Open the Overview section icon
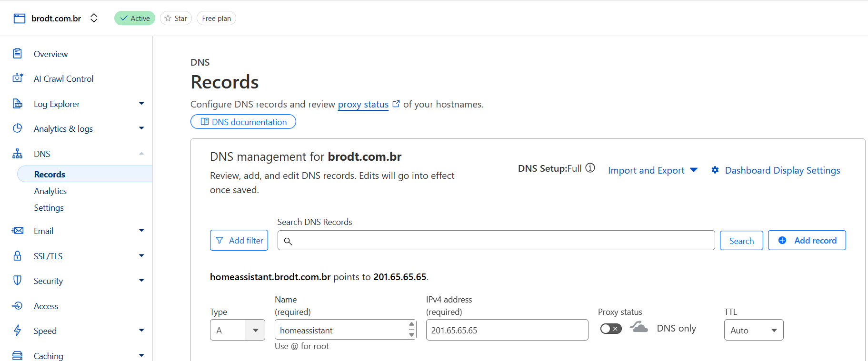This screenshot has height=361, width=868. (17, 54)
